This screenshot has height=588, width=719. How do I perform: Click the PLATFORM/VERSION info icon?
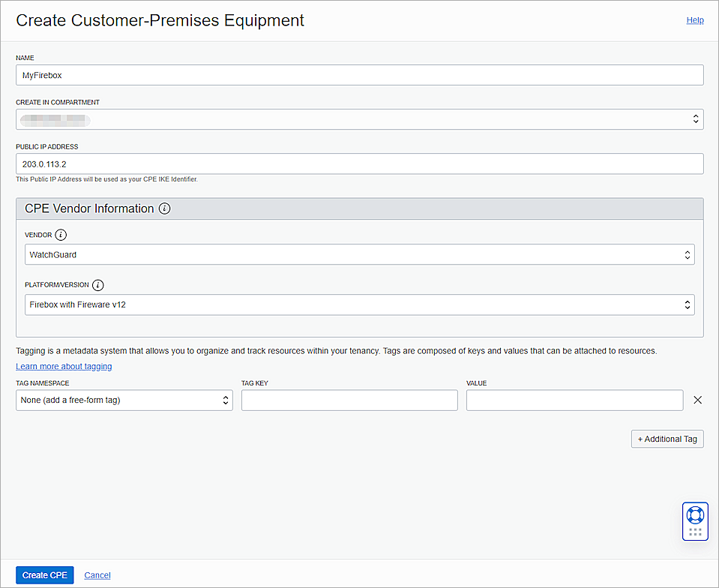pyautogui.click(x=98, y=285)
